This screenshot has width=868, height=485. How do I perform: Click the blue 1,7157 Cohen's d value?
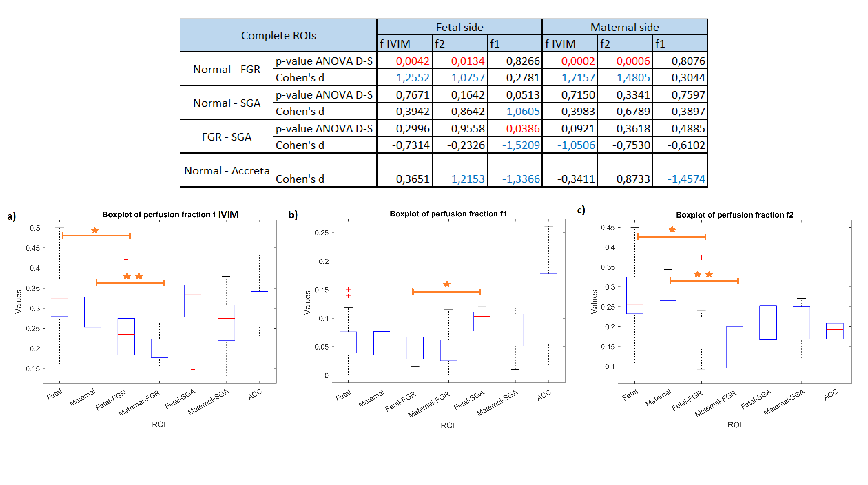pos(578,78)
